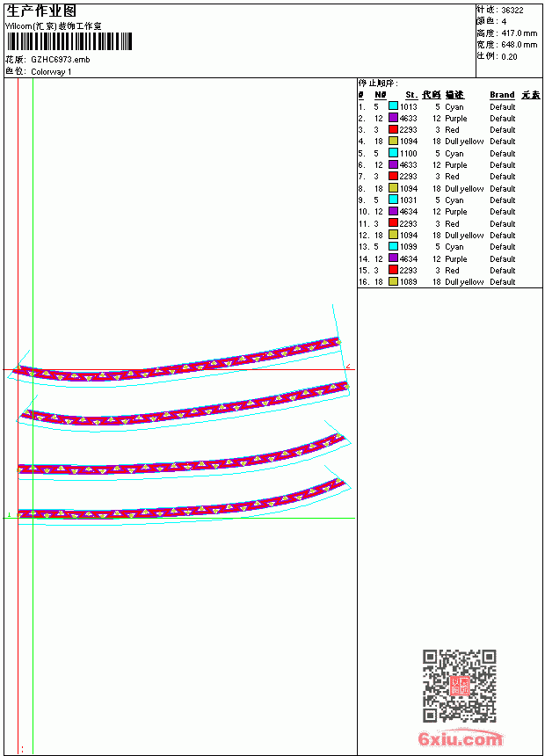
Task: Click the Brand column header
Action: (502, 95)
